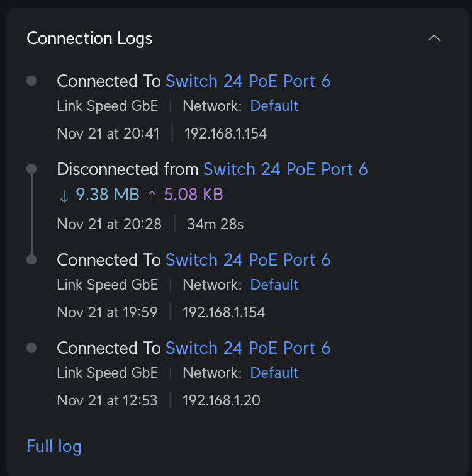Click the Default network link in 12:53 entry
Viewport: 472px width, 476px height.
point(274,373)
